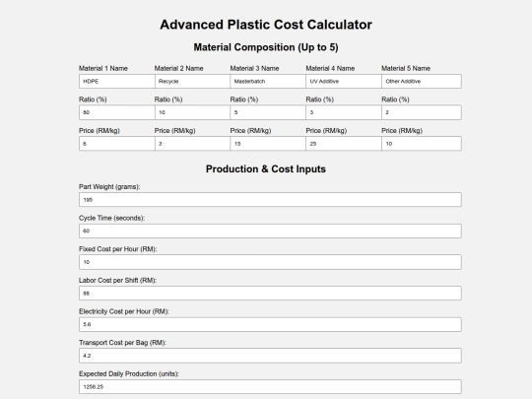
Task: Click the Material 5 Ratio (%) field
Action: (422, 112)
